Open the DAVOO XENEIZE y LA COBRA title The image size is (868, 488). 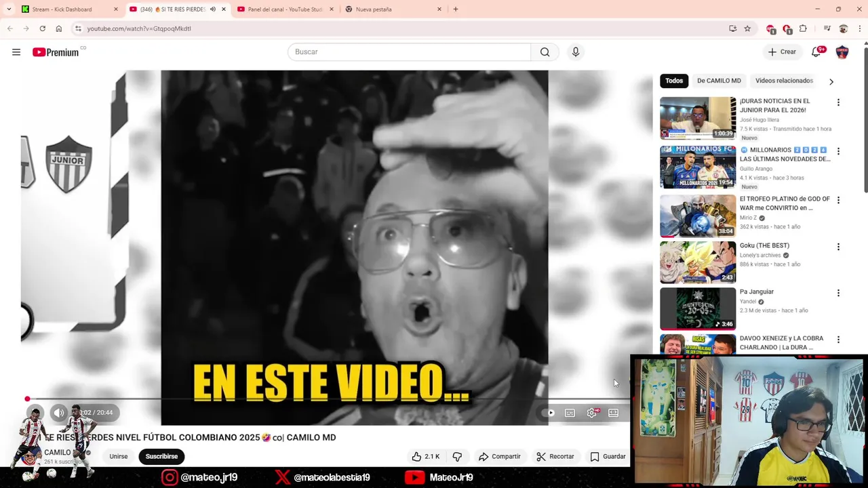click(781, 343)
